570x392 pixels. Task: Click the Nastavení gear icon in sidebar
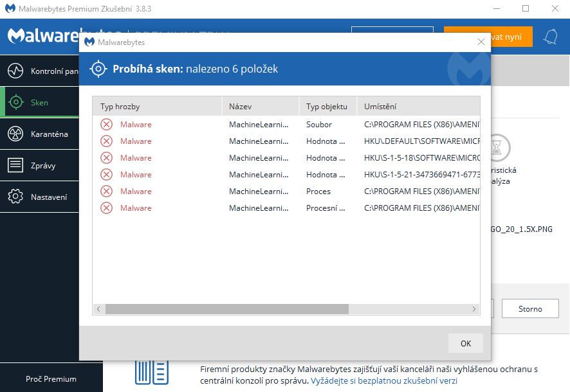(15, 197)
